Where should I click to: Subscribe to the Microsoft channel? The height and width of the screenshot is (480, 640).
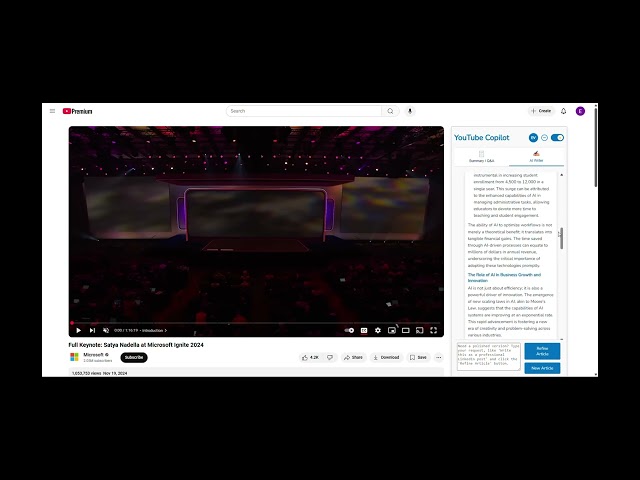(x=134, y=358)
